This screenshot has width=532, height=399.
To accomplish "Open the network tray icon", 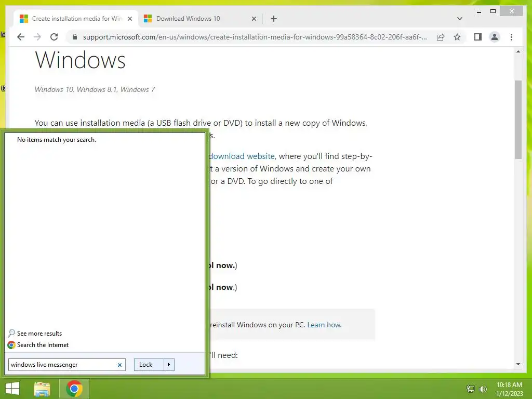I will click(471, 389).
